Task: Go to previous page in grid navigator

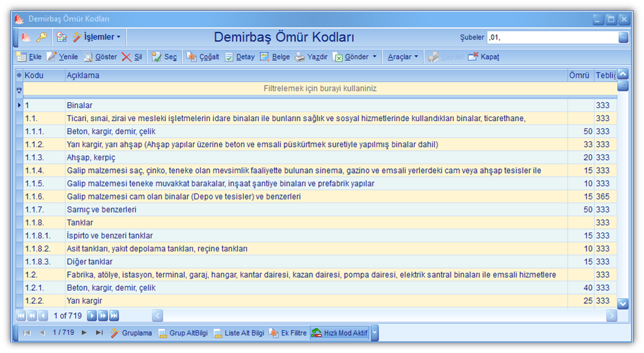Action: point(32,315)
